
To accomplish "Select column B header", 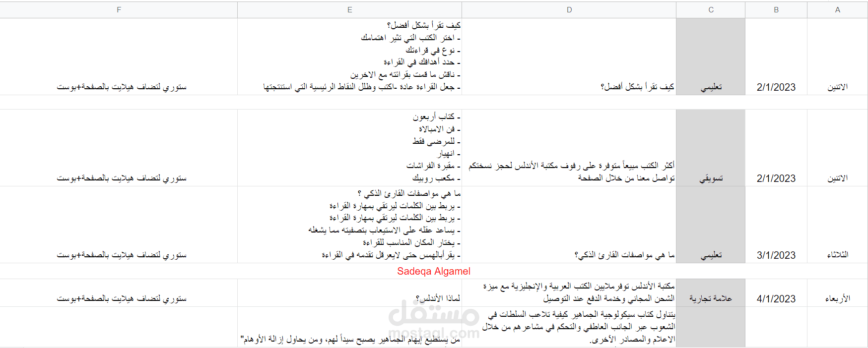I will [x=776, y=10].
